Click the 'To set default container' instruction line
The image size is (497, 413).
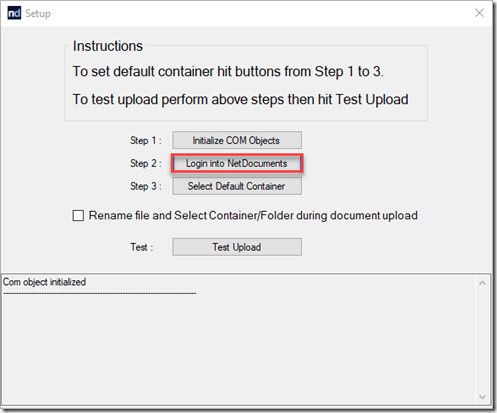click(x=228, y=72)
